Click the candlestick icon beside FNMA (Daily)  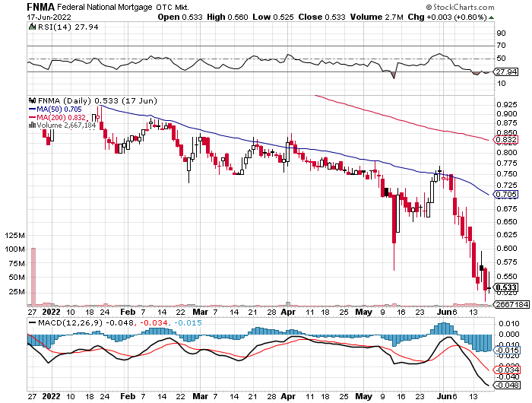[32, 100]
